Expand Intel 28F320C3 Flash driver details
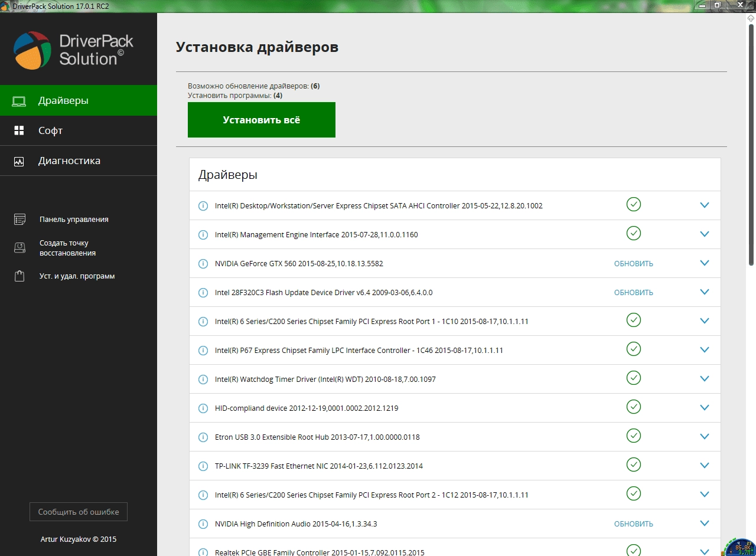Screen dimensions: 756x556 tap(704, 292)
